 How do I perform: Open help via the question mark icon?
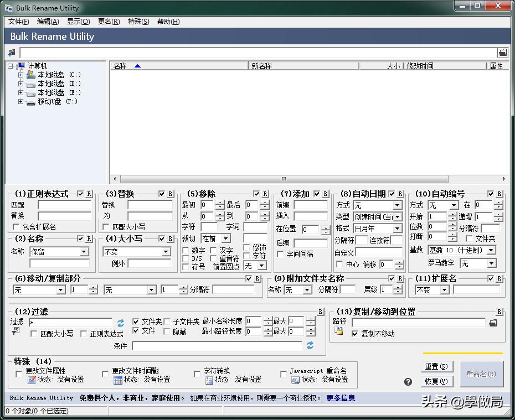click(408, 381)
